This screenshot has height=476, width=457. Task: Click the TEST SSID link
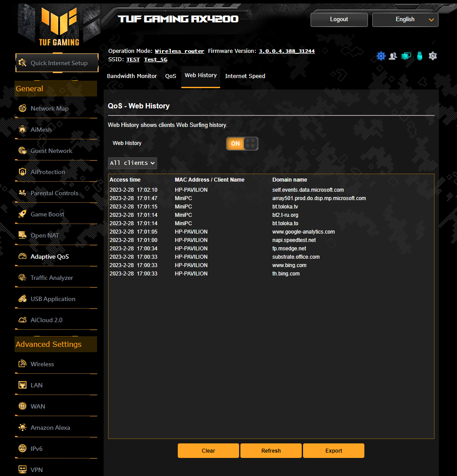pyautogui.click(x=133, y=59)
